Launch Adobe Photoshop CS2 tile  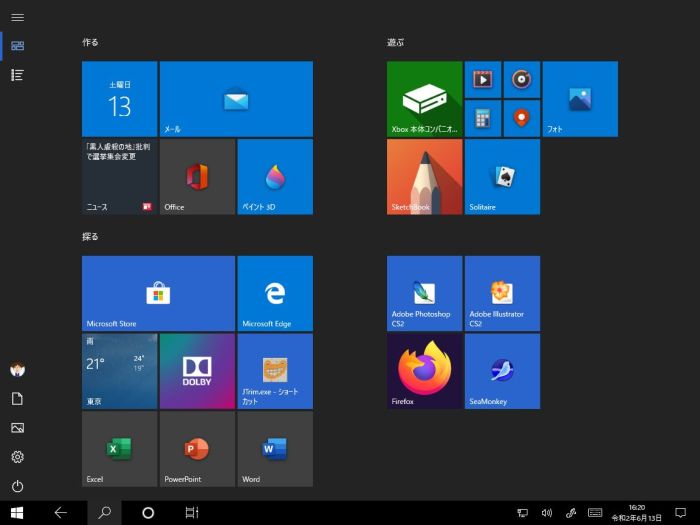tap(424, 293)
